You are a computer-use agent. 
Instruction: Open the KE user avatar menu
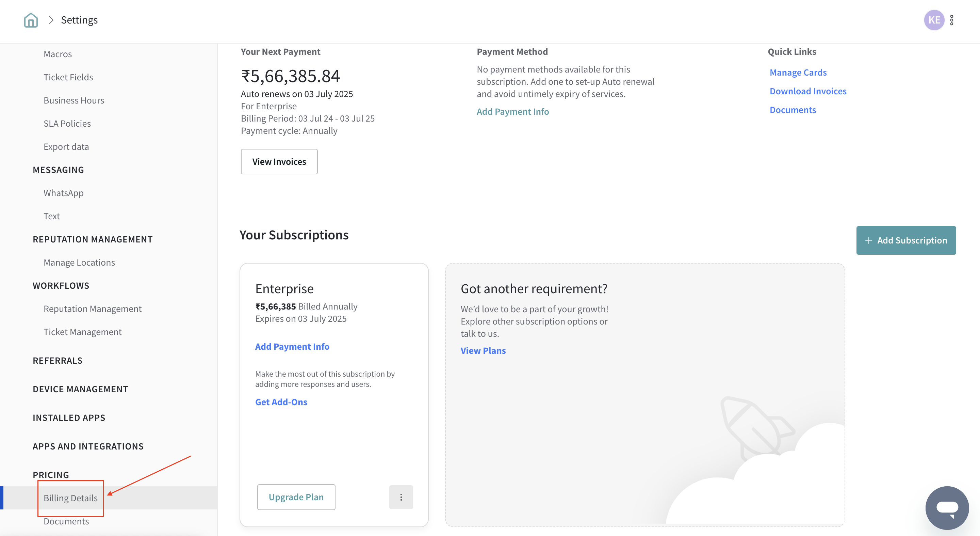pos(934,20)
